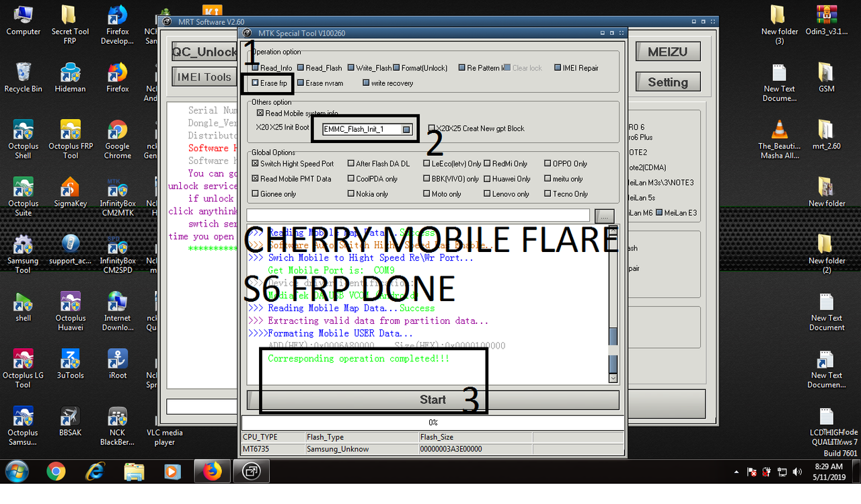
Task: Open the EMMC_Flash_Init_1 dropdown
Action: coord(406,129)
